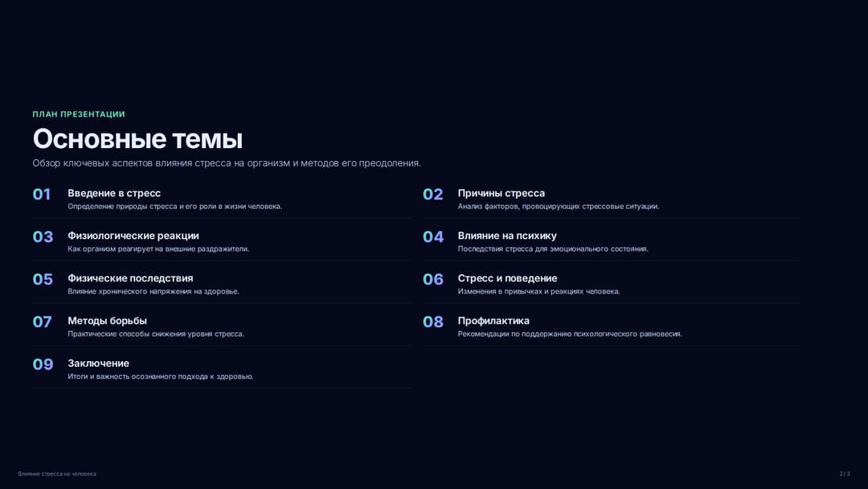Select the 'Заключение' heading
The height and width of the screenshot is (489, 868).
[99, 364]
